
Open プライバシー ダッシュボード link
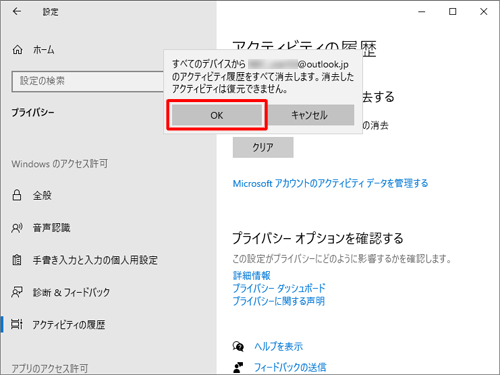[x=279, y=288]
